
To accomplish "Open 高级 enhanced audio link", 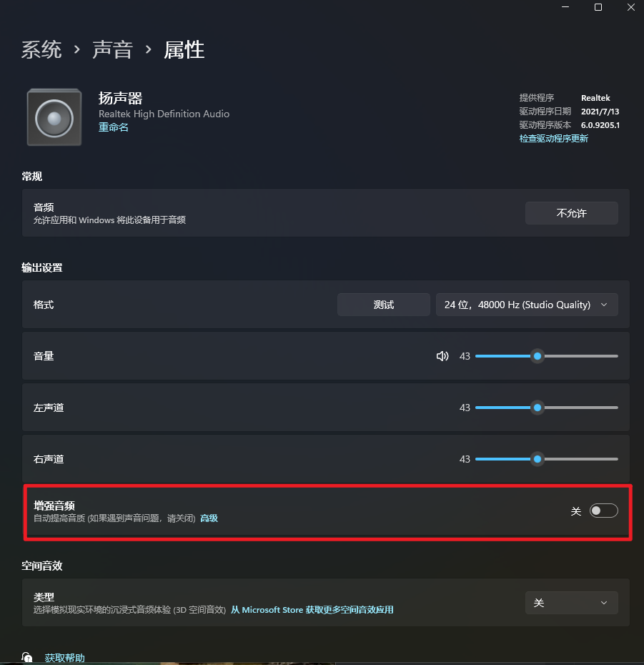I will point(209,518).
